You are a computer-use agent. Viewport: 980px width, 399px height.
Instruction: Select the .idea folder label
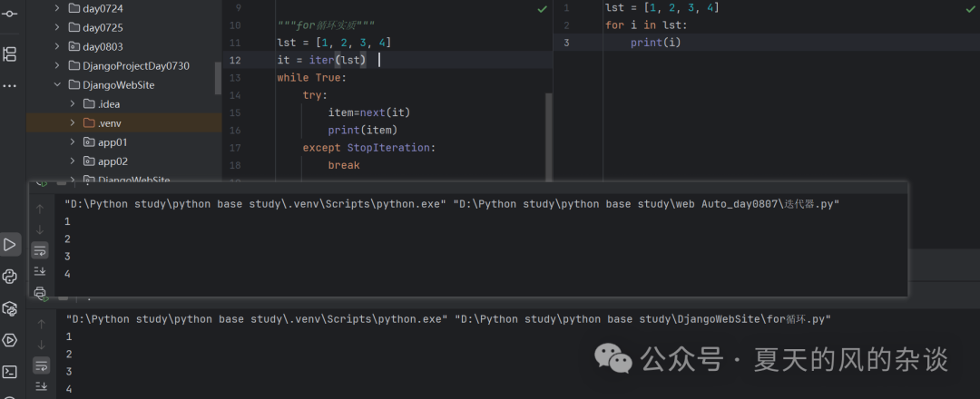[109, 104]
